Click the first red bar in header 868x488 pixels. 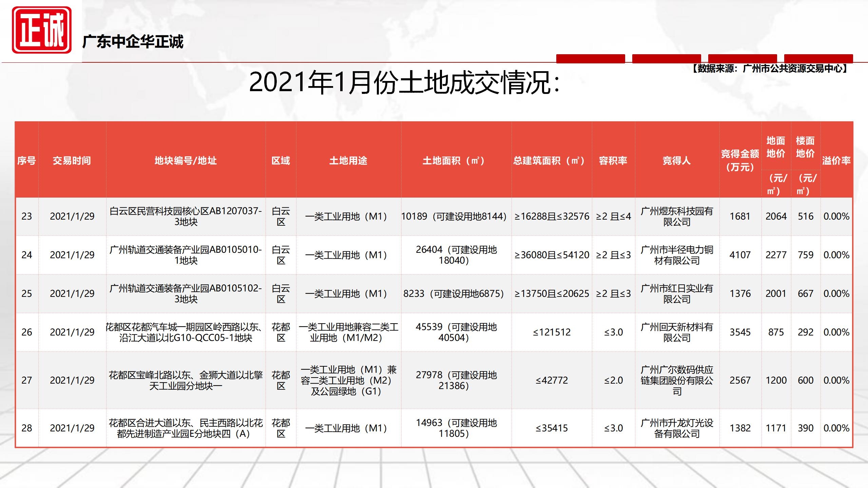[x=590, y=59]
